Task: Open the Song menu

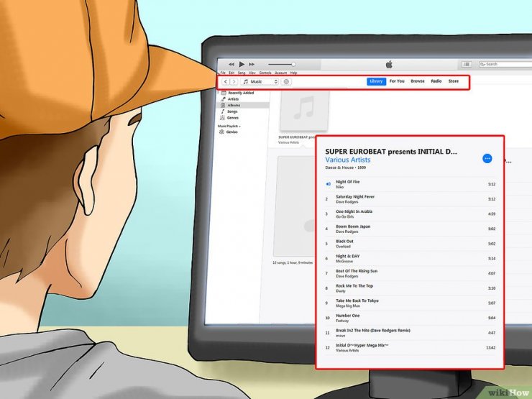Action: [242, 73]
